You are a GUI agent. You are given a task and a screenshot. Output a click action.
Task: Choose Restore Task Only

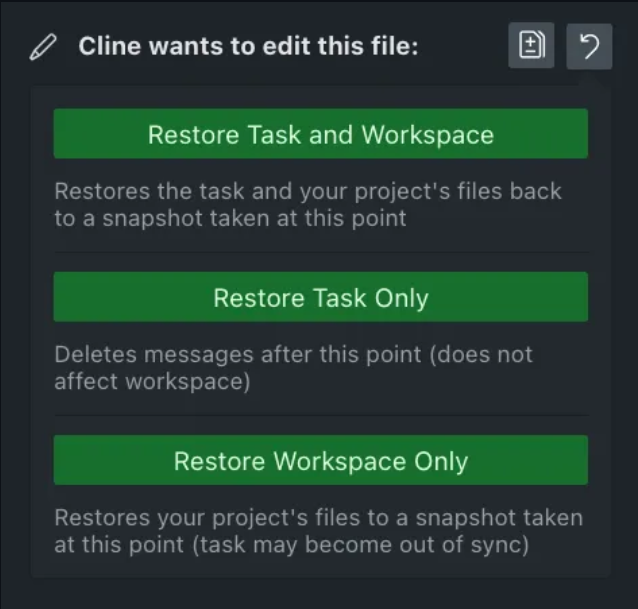(320, 298)
